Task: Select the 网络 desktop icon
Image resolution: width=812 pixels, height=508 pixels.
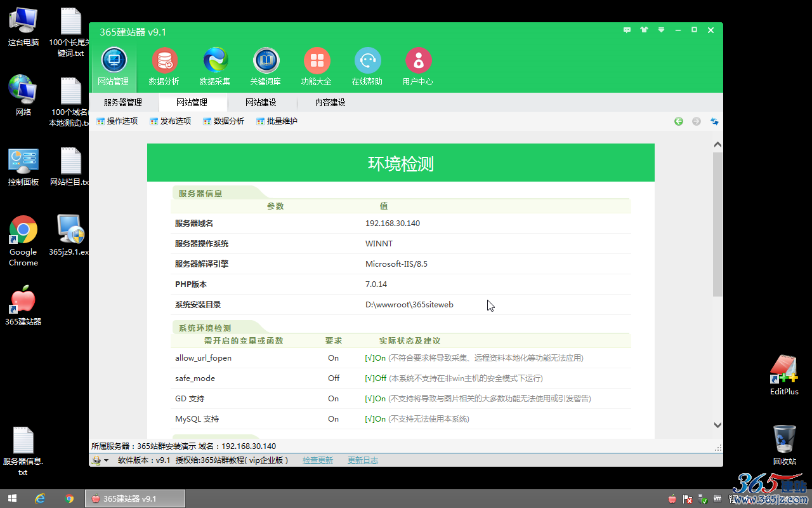Action: pyautogui.click(x=23, y=96)
